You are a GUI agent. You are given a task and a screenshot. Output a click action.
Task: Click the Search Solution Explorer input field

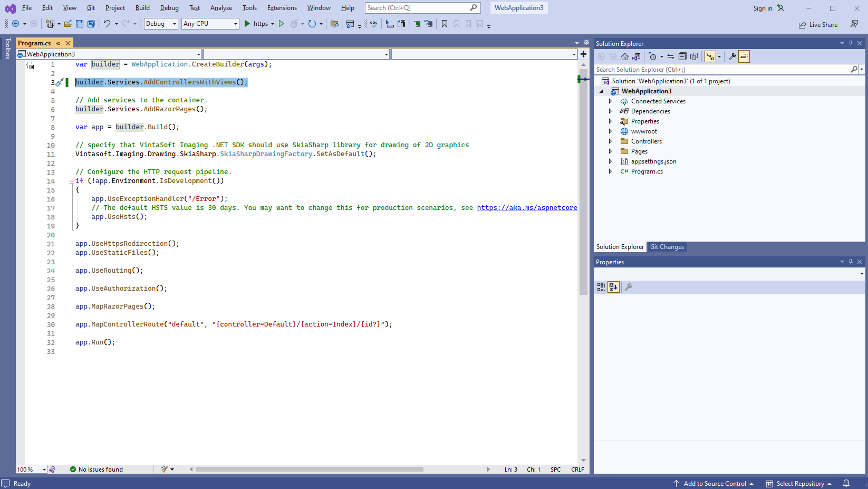click(x=721, y=70)
